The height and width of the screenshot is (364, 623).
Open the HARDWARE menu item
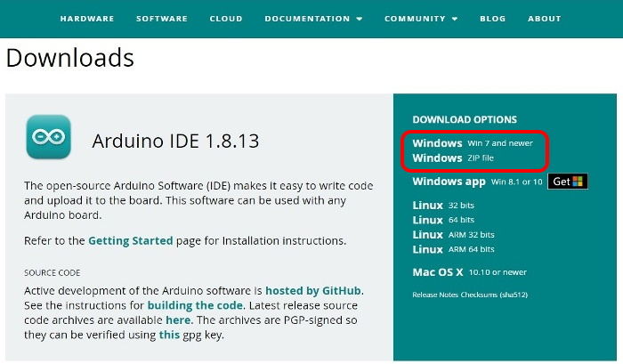click(x=87, y=19)
